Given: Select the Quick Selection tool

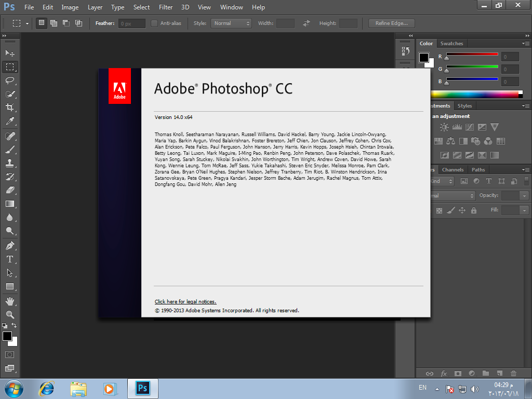Looking at the screenshot, I should tap(10, 94).
